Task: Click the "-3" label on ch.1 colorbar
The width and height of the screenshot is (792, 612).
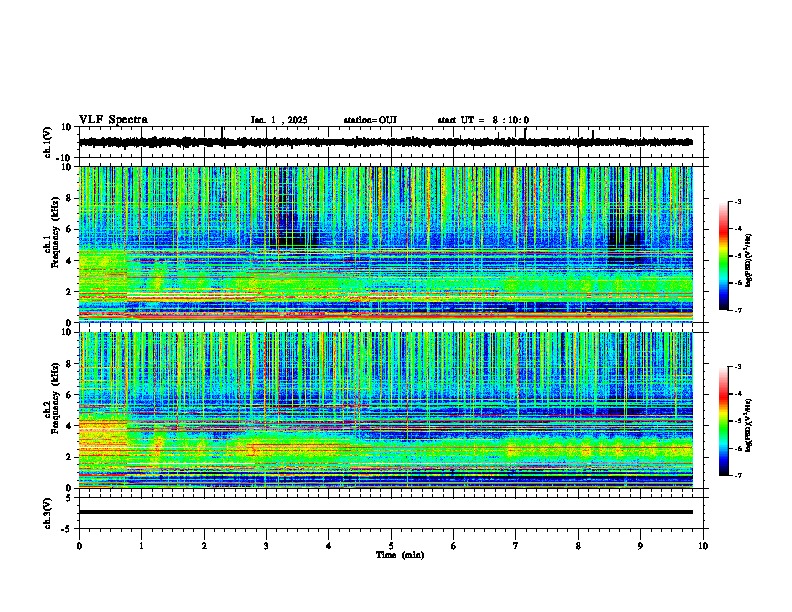Action: point(737,202)
